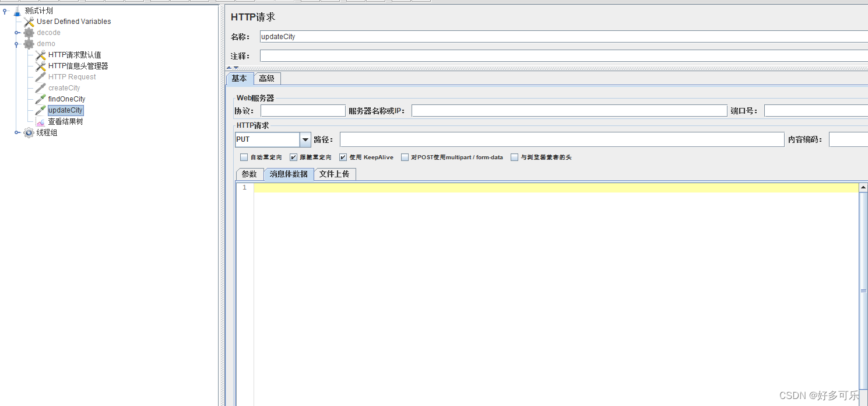Uncheck the 跟随重定向 checkbox
This screenshot has height=406, width=868.
coord(293,157)
